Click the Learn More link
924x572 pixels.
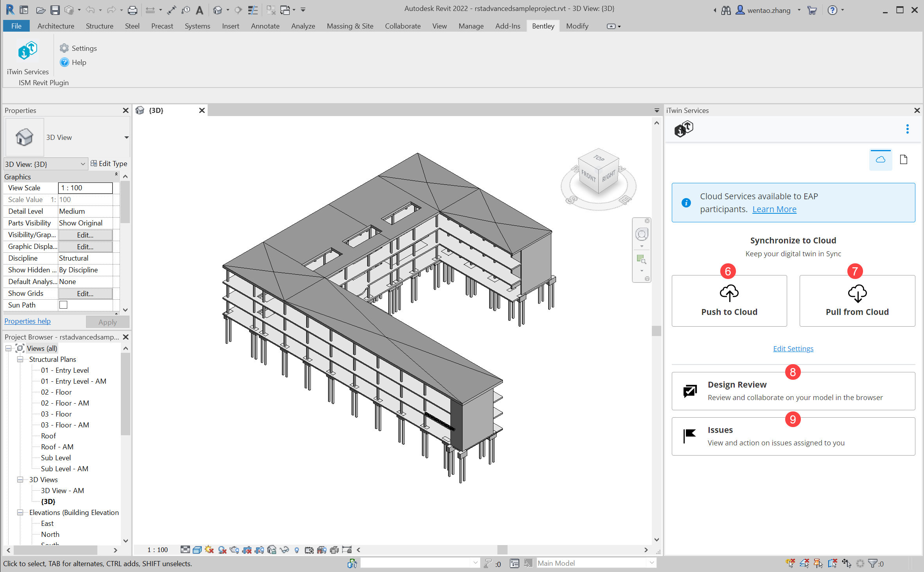point(774,209)
